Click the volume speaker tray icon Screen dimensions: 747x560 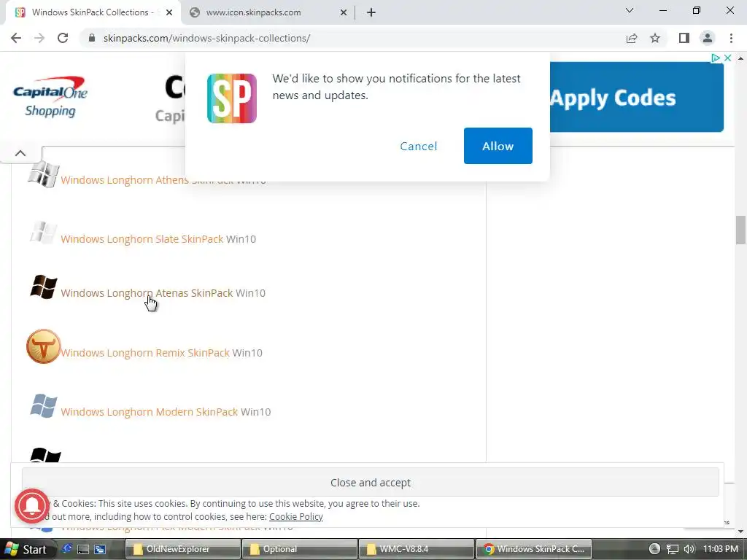pos(689,549)
